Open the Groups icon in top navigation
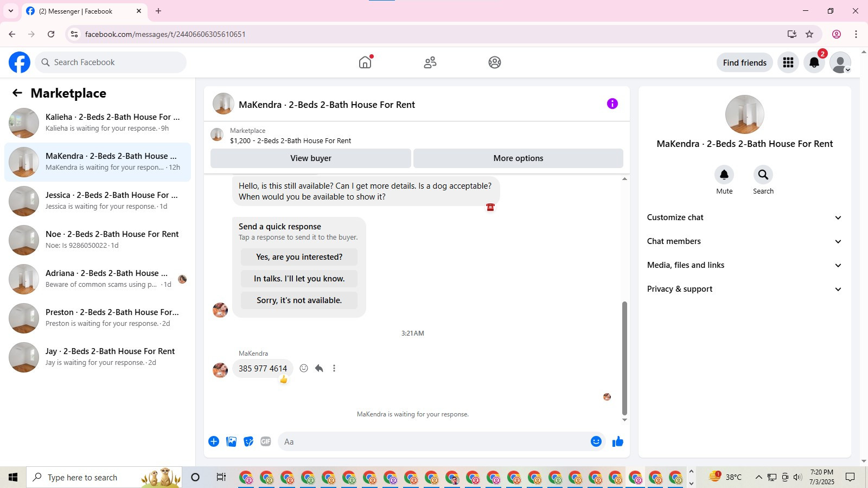868x488 pixels. [x=495, y=62]
